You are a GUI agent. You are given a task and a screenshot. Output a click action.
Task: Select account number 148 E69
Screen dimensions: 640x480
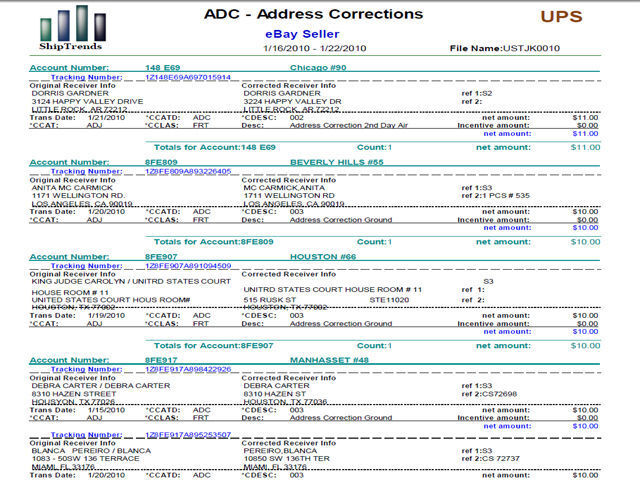162,68
